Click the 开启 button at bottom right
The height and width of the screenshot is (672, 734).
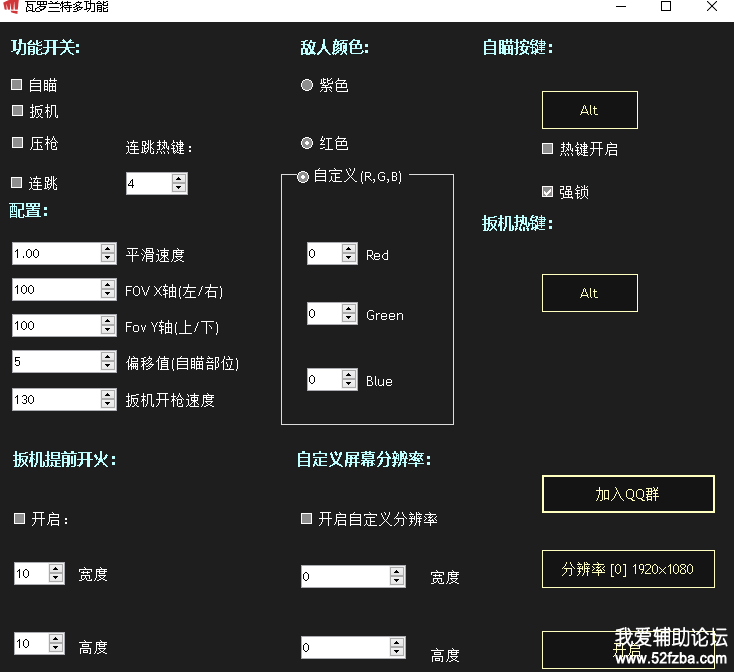click(628, 650)
